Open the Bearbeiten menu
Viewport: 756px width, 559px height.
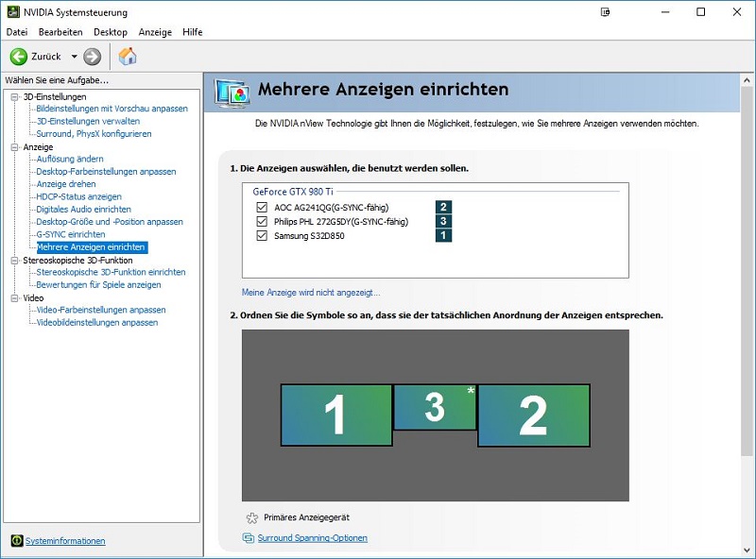(60, 32)
